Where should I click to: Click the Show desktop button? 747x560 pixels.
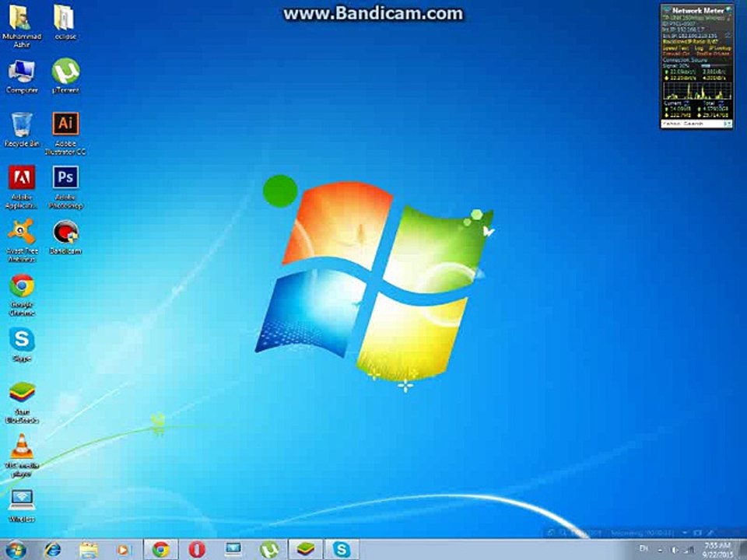tap(742, 550)
